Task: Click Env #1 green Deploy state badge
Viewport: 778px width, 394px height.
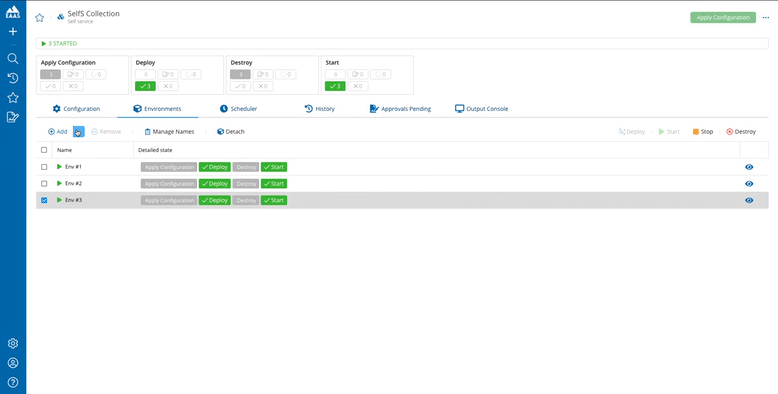Action: 215,167
